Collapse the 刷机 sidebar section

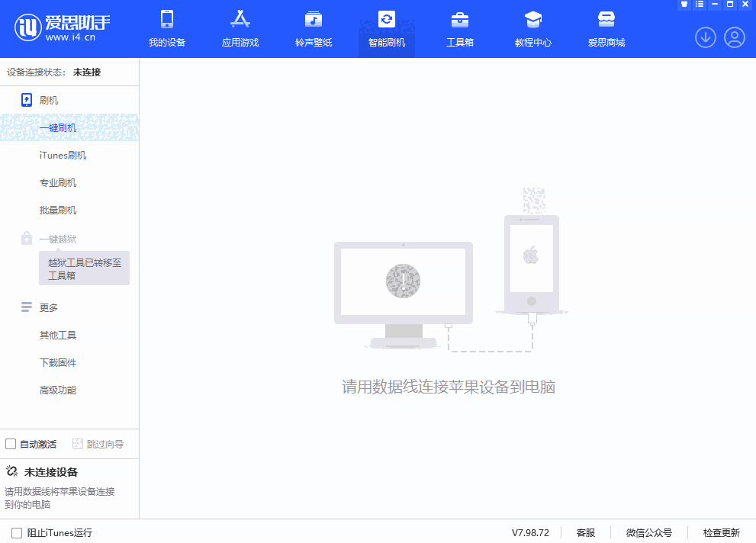(47, 99)
